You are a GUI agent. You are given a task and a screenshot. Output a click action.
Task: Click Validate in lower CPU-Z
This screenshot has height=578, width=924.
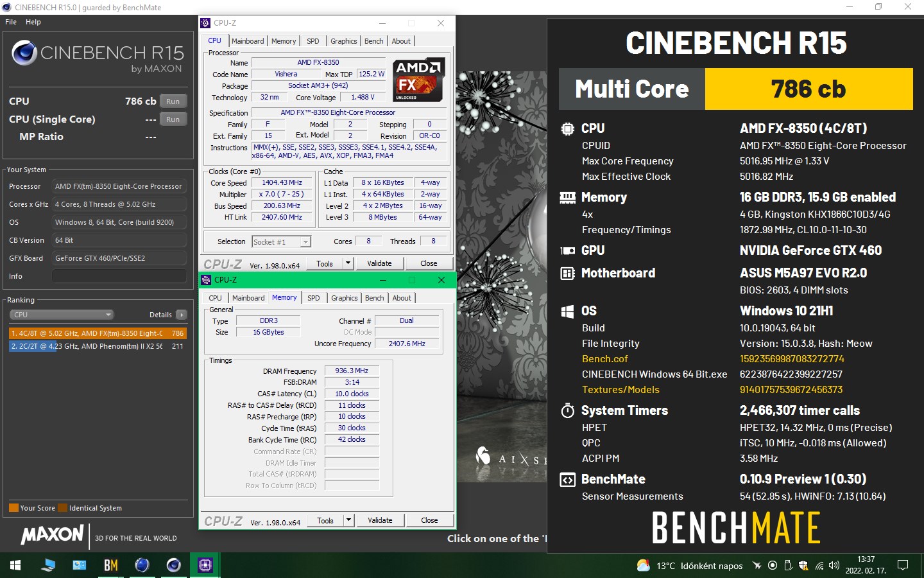[380, 520]
